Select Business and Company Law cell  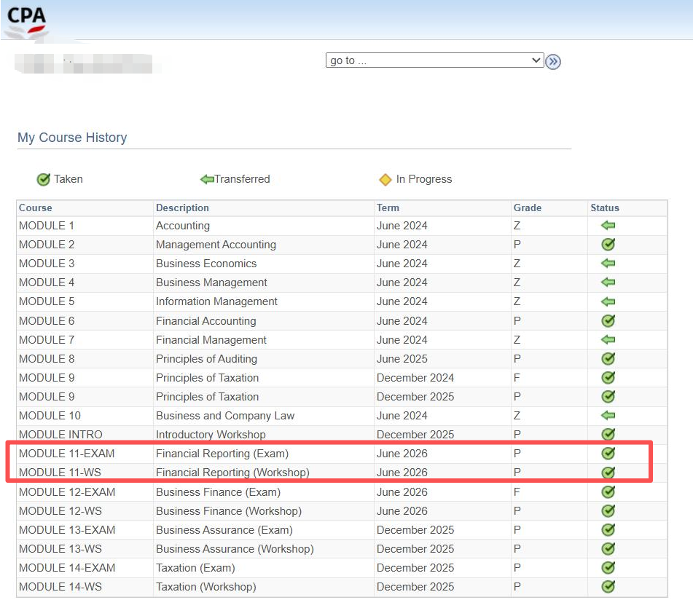[264, 416]
